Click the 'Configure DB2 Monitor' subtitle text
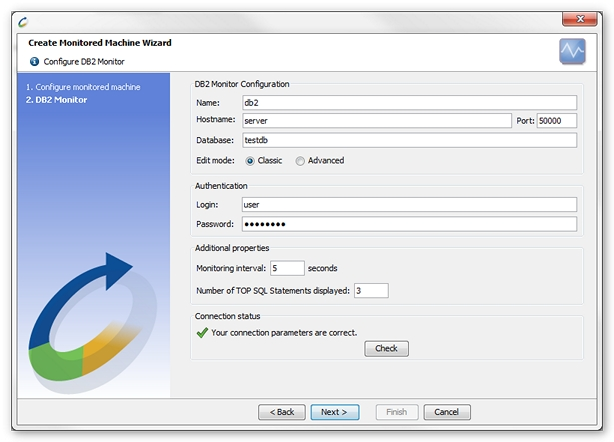This screenshot has width=614, height=442. coord(84,61)
